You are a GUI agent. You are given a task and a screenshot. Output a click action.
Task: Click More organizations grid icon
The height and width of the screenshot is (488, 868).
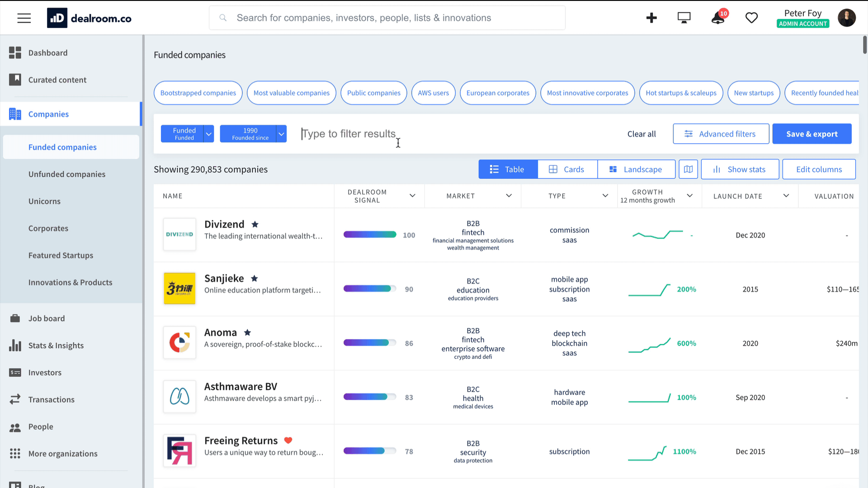15,454
